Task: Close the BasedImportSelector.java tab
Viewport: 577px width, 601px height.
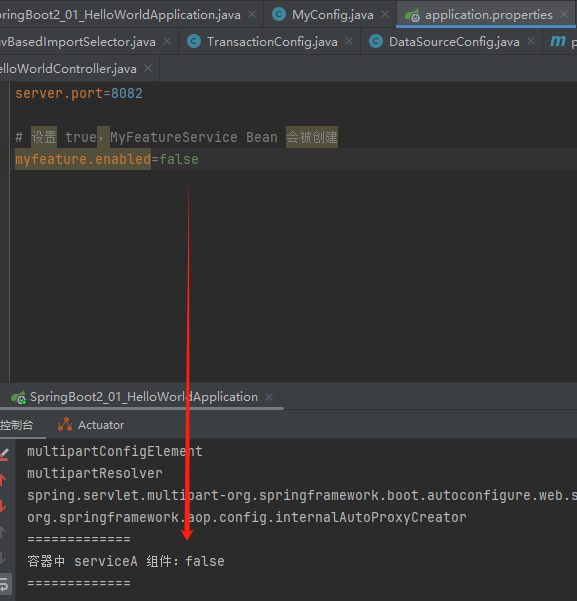Action: [167, 41]
